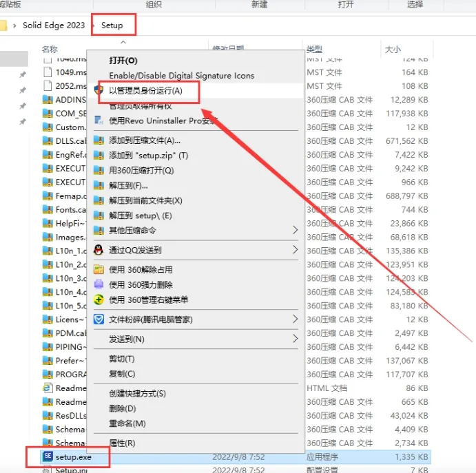Click the Revo Uninstaller Pro icon
Image resolution: width=476 pixels, height=473 pixels.
99,120
